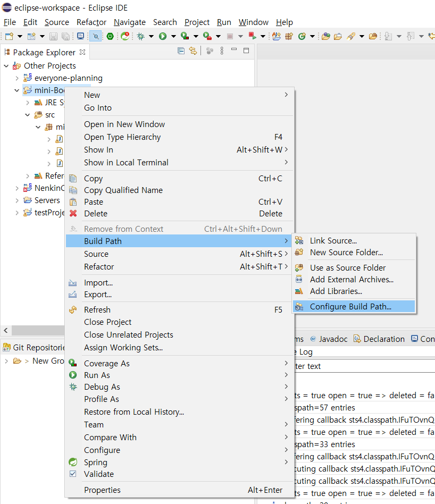Expand the everyone-planning project
The width and height of the screenshot is (435, 504).
[17, 78]
